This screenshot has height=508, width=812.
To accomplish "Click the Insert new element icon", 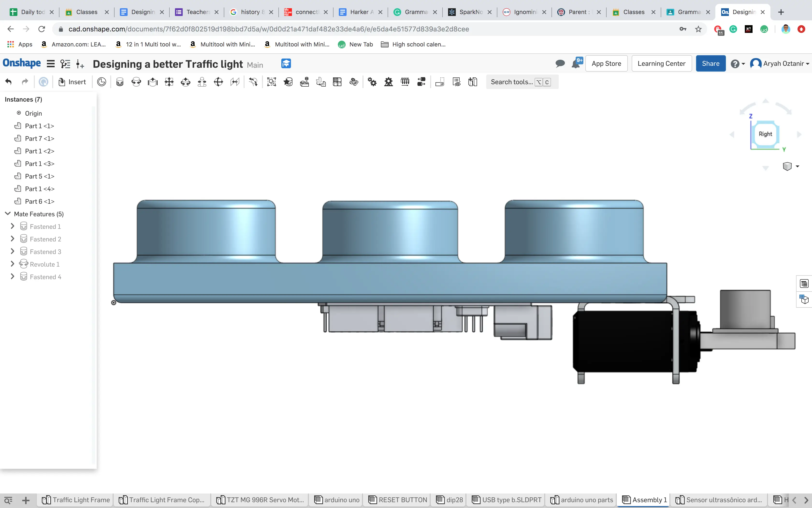I will click(80, 64).
